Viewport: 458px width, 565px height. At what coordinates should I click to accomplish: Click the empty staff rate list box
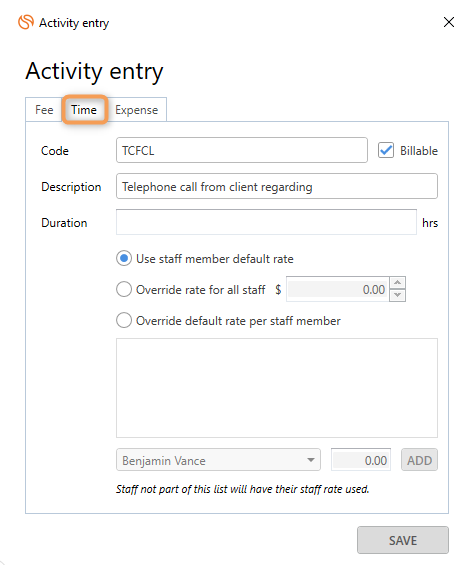point(277,388)
